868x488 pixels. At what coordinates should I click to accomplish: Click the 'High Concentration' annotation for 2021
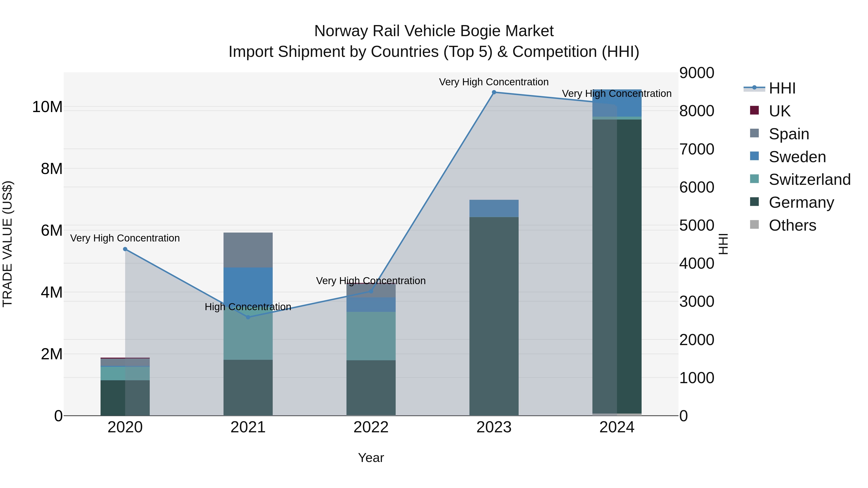pyautogui.click(x=248, y=307)
